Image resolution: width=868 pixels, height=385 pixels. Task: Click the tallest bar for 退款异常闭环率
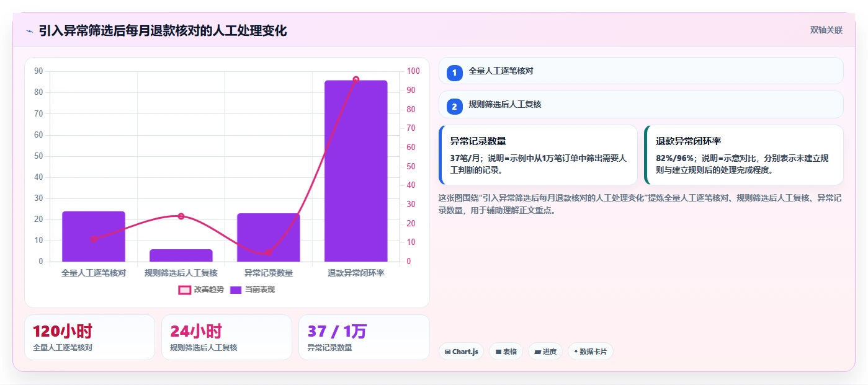pyautogui.click(x=356, y=171)
